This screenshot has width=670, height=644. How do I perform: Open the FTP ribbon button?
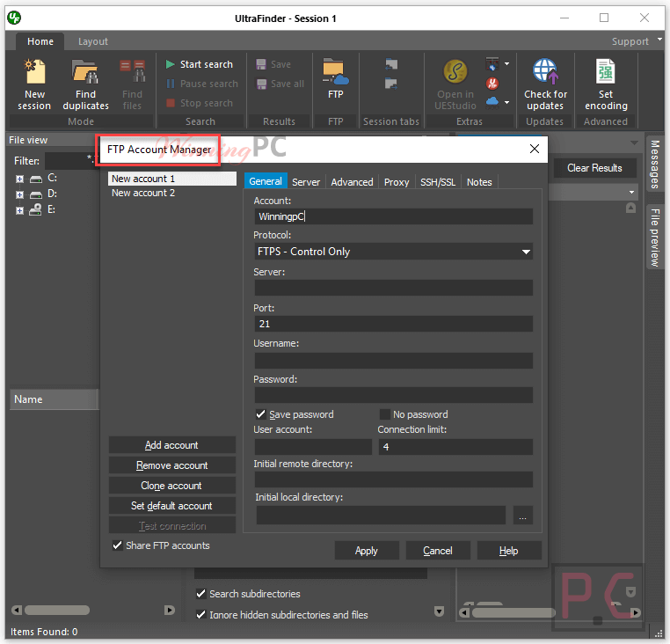click(335, 79)
